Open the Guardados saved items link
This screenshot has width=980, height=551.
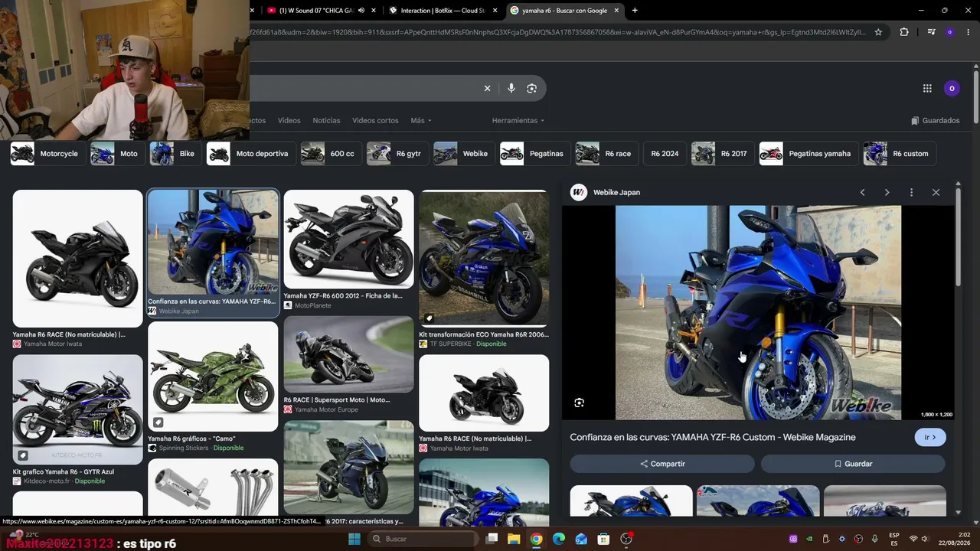coord(936,120)
